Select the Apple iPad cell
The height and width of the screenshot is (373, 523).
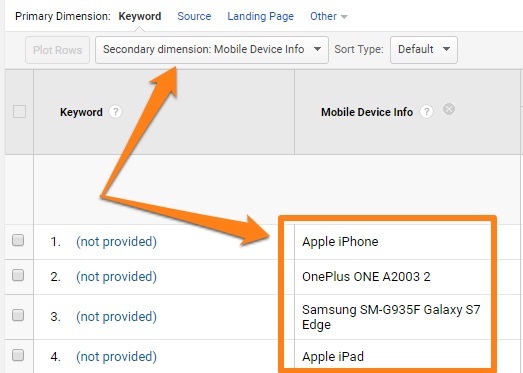click(333, 357)
